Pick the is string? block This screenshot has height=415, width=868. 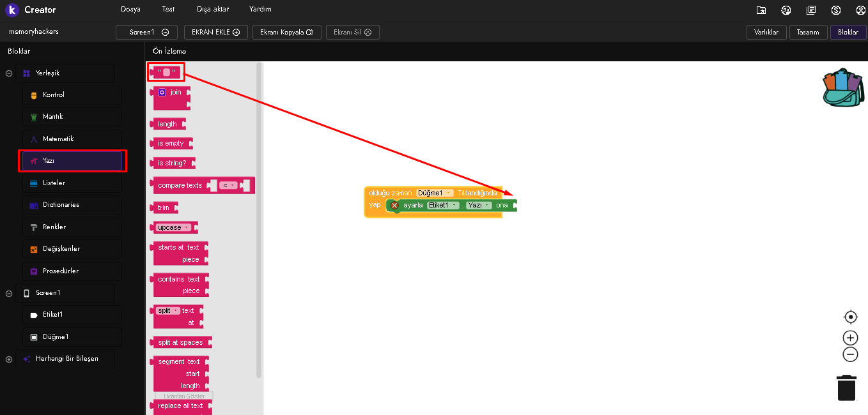(x=173, y=163)
